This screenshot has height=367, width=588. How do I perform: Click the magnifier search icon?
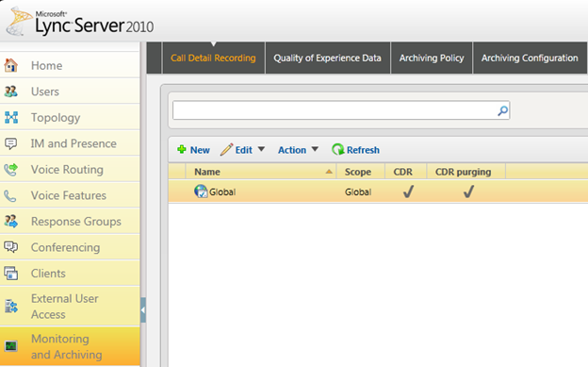(x=502, y=110)
